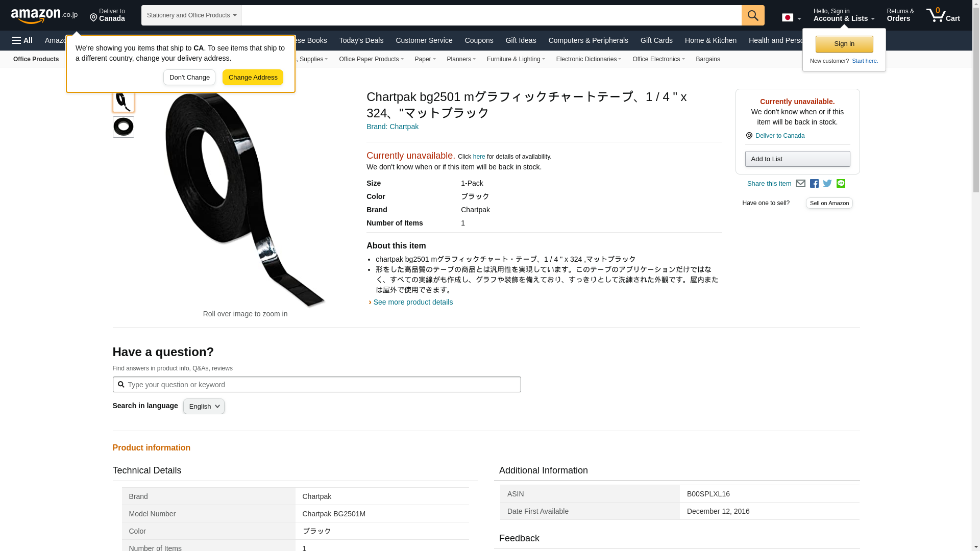Open the English search language dropdown

click(204, 407)
